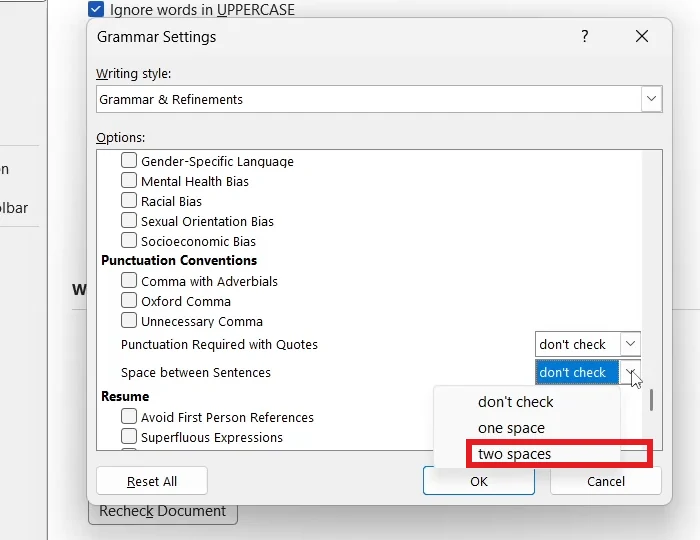
Task: Click the options list scrollbar thumb
Action: point(652,400)
